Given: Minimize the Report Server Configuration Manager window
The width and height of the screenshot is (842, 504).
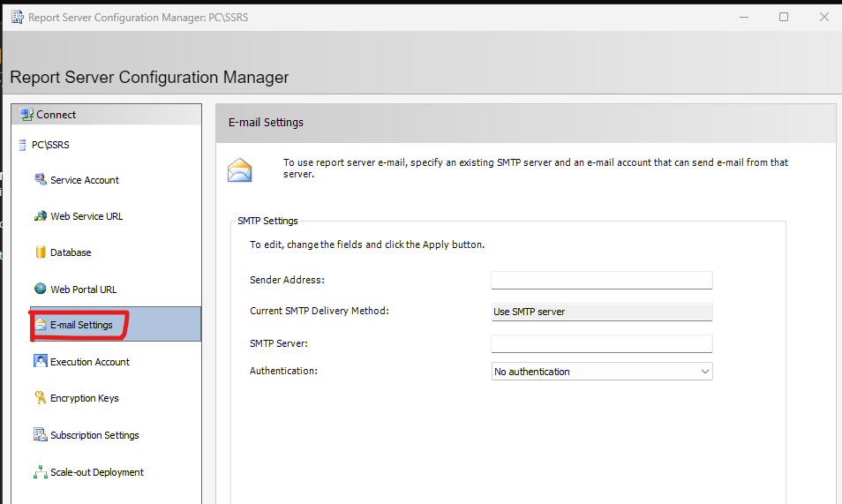Looking at the screenshot, I should tap(744, 17).
